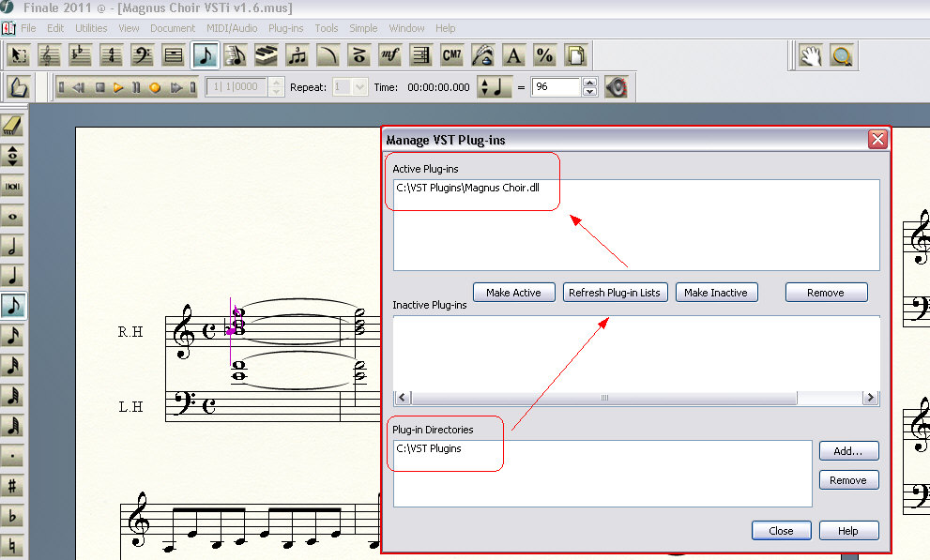Toggle the eighth note duration in side palette
Screen dimensions: 930x560
12,307
